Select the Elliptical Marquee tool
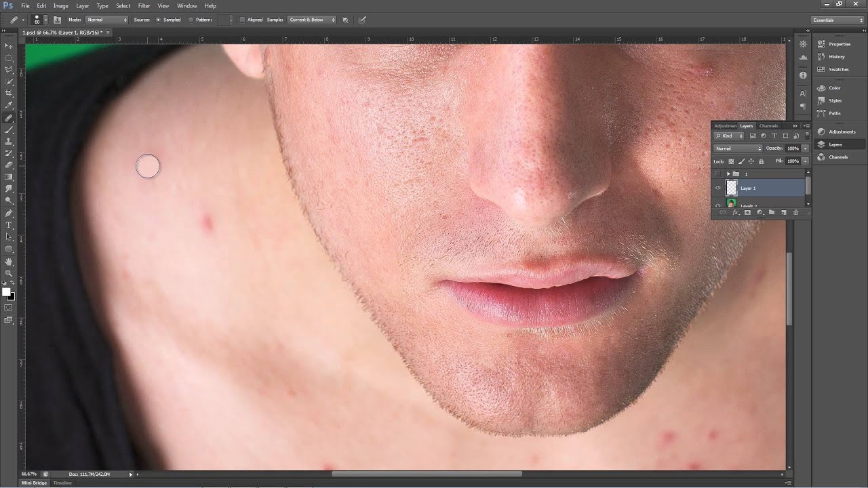868x488 pixels. pyautogui.click(x=9, y=58)
